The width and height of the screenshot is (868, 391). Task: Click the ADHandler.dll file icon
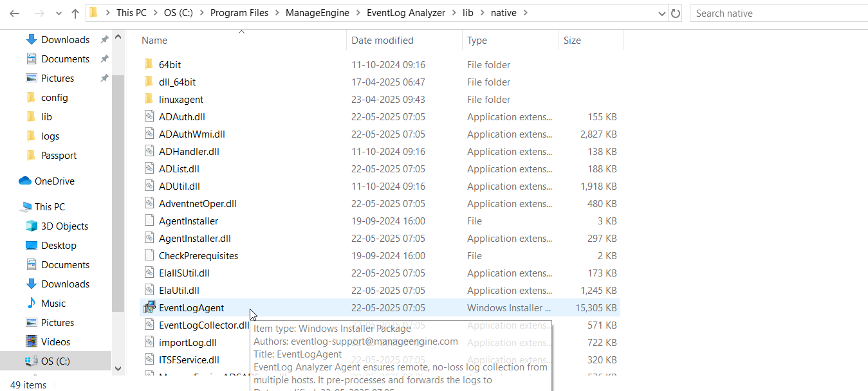149,152
